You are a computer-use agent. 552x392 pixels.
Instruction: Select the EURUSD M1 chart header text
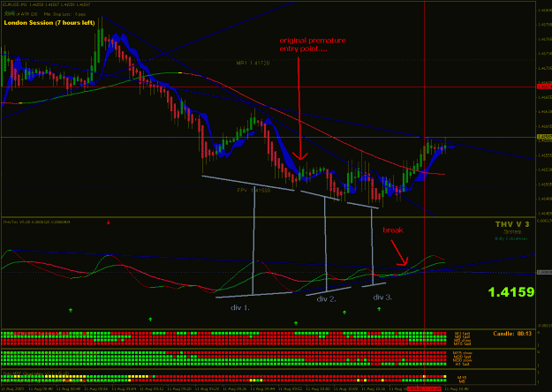point(47,4)
